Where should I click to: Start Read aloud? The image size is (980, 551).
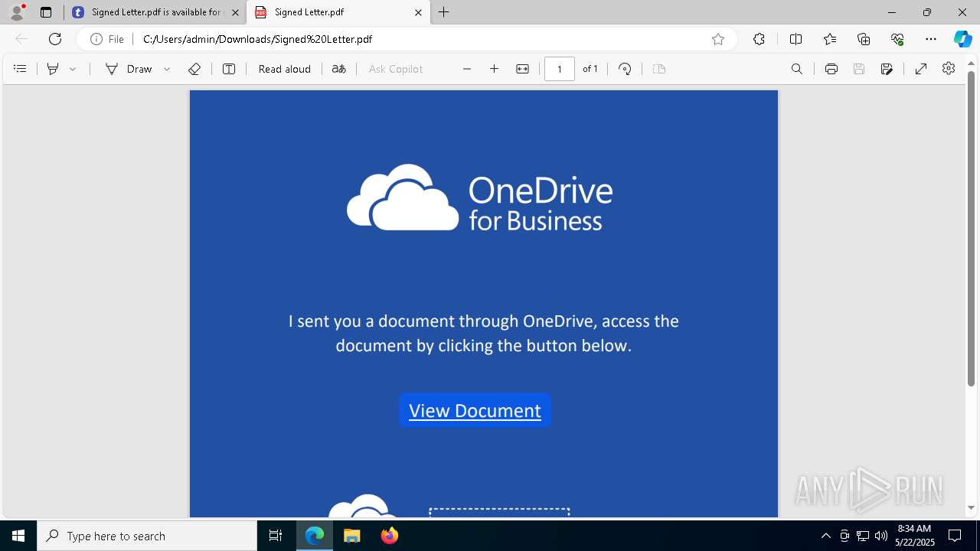pos(285,69)
